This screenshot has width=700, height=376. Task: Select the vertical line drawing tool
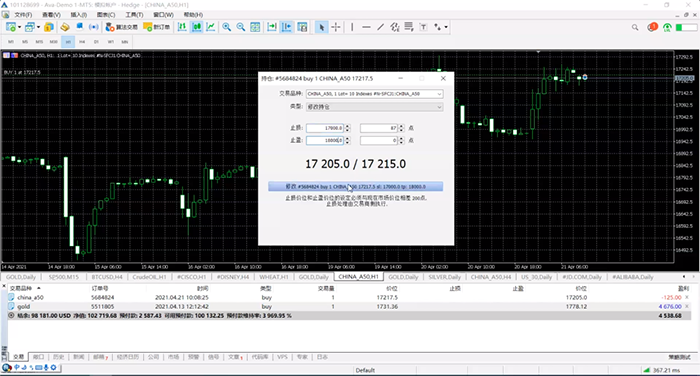(x=352, y=27)
